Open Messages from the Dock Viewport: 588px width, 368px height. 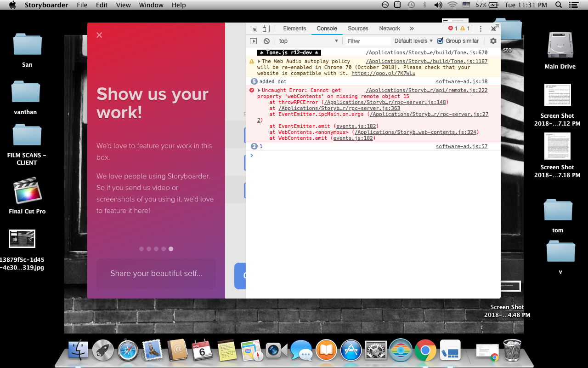pos(301,351)
